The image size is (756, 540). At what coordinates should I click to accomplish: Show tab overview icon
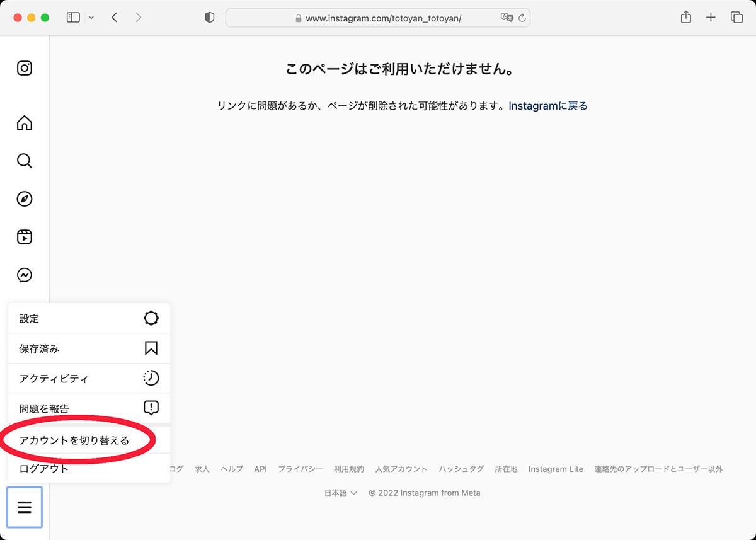[736, 18]
